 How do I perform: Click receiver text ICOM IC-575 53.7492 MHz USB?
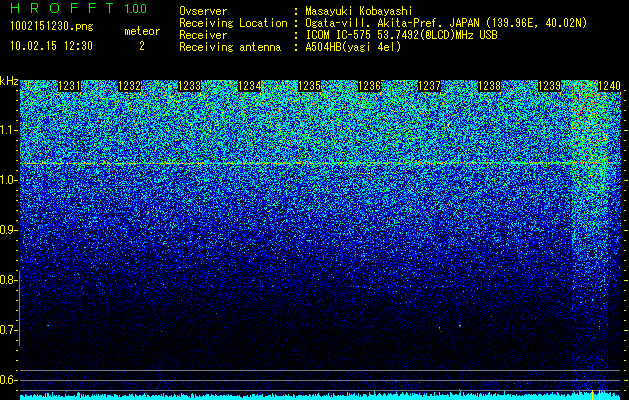point(401,35)
